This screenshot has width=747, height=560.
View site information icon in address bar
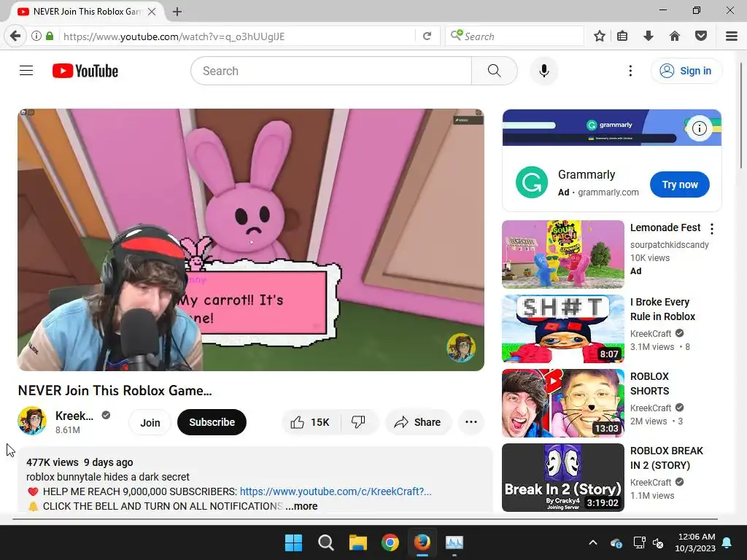tap(36, 36)
